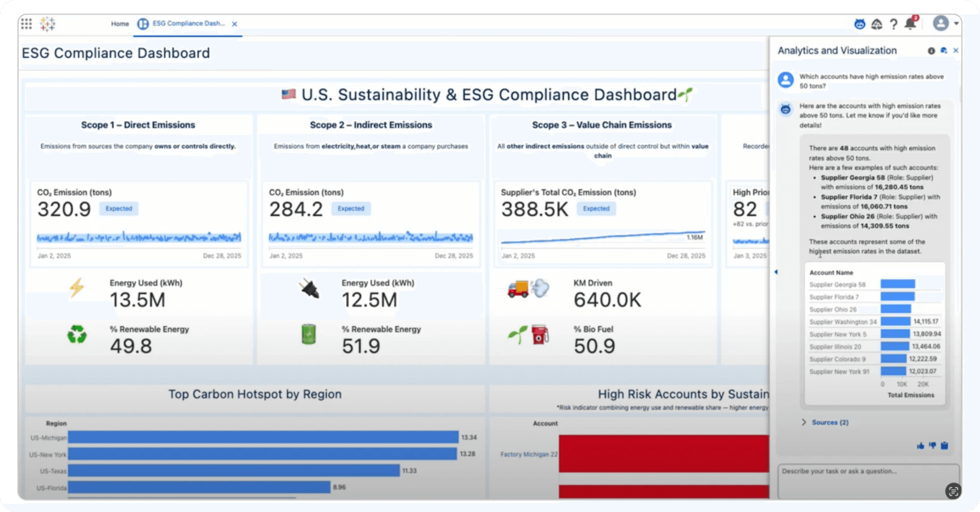Copy response to clipboard

(944, 445)
